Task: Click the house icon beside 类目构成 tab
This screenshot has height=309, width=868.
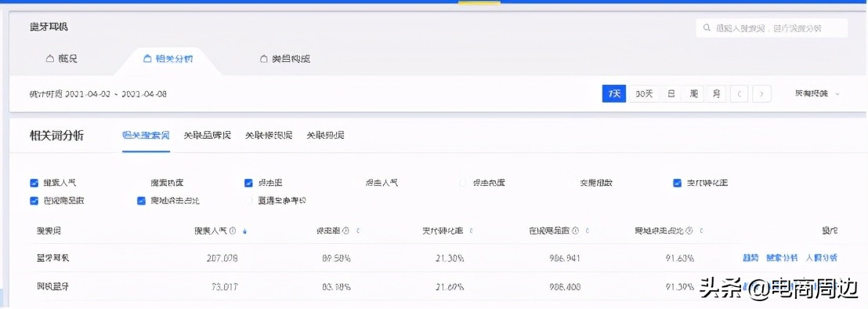Action: [264, 58]
